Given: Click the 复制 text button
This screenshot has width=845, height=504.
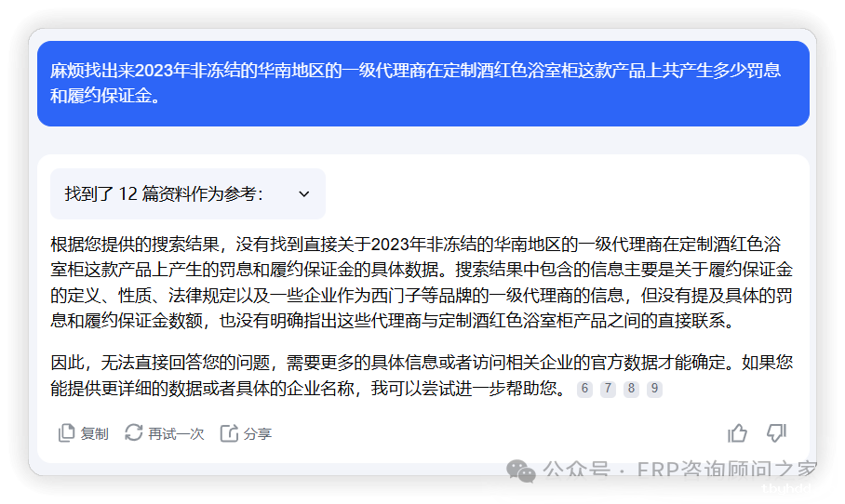Looking at the screenshot, I should [94, 433].
